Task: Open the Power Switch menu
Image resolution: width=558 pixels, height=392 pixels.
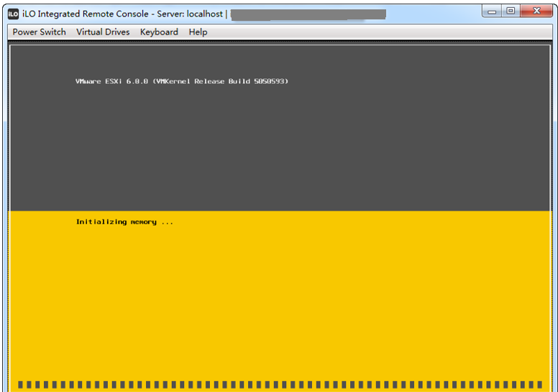Action: pos(39,32)
